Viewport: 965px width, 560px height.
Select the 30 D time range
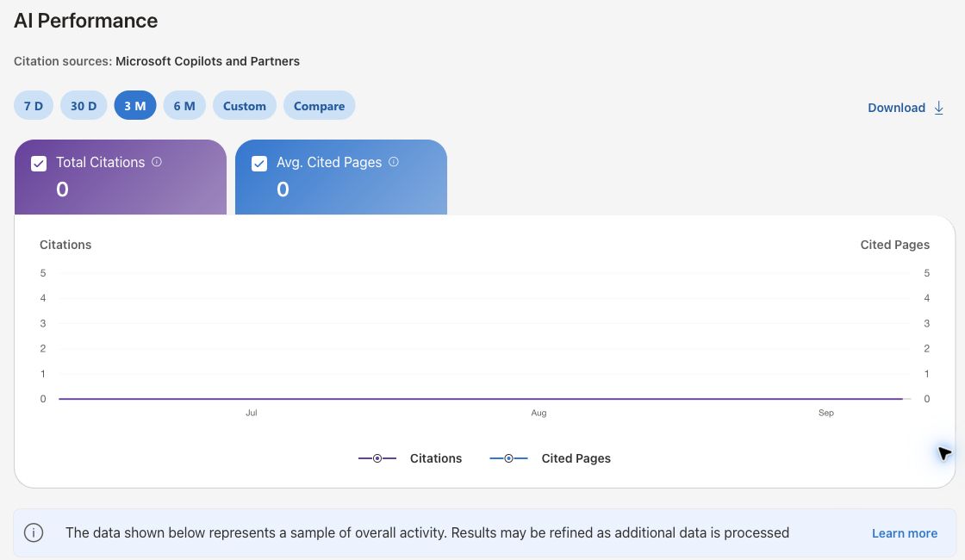(x=84, y=106)
